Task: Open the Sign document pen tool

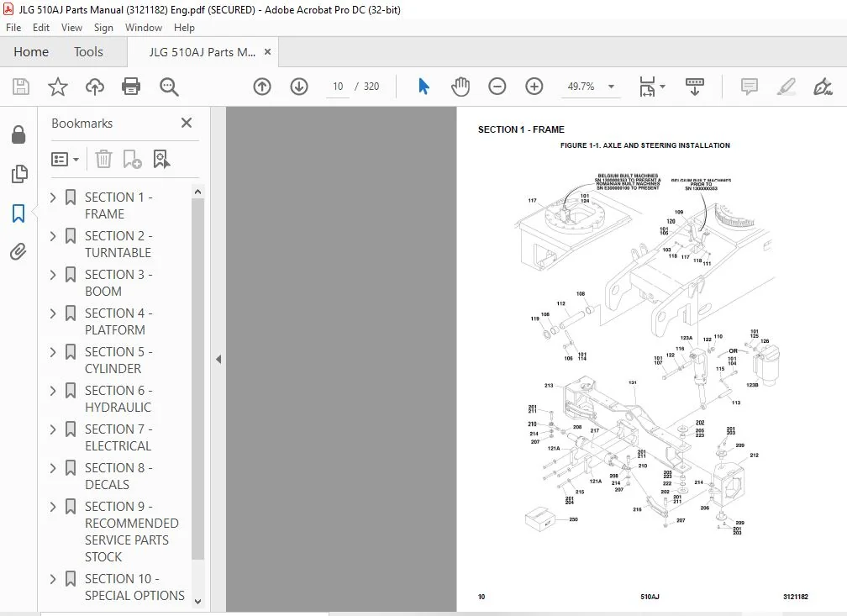Action: [x=823, y=87]
